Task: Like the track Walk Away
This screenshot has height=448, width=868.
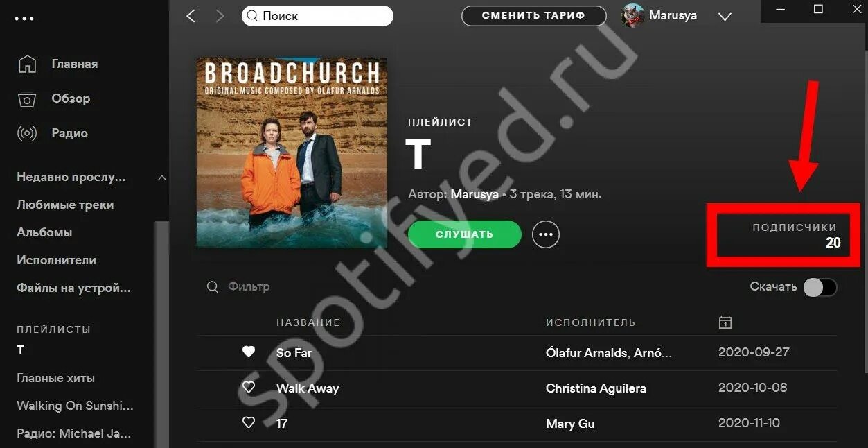Action: pos(249,388)
